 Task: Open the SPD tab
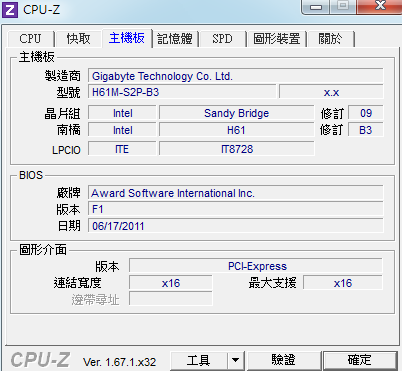pos(222,39)
